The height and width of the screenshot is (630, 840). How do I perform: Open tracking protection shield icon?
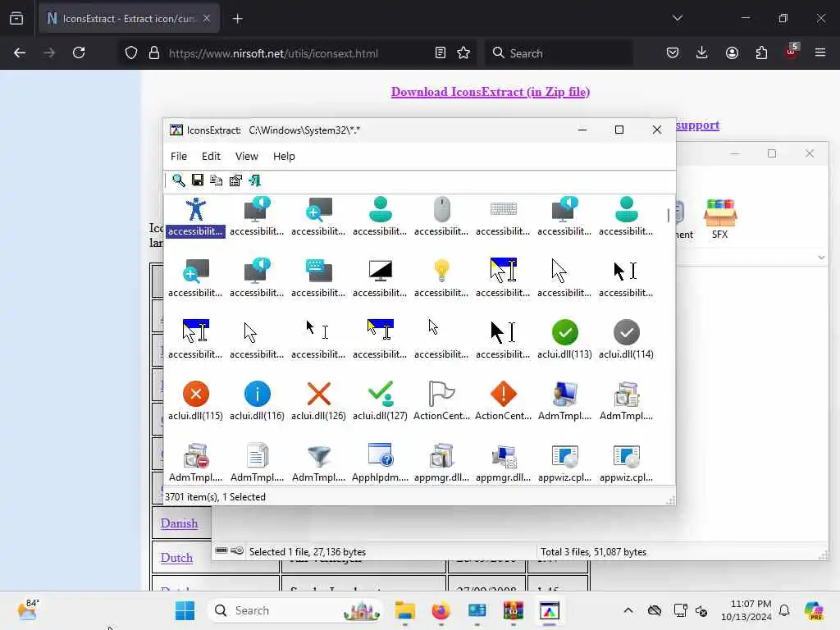[131, 52]
